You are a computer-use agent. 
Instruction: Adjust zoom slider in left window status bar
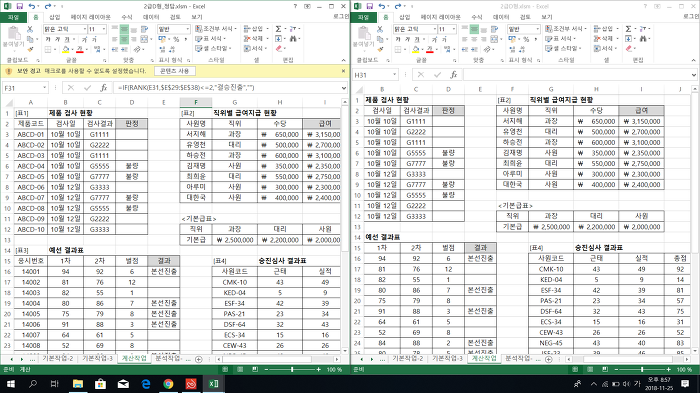[x=292, y=369]
